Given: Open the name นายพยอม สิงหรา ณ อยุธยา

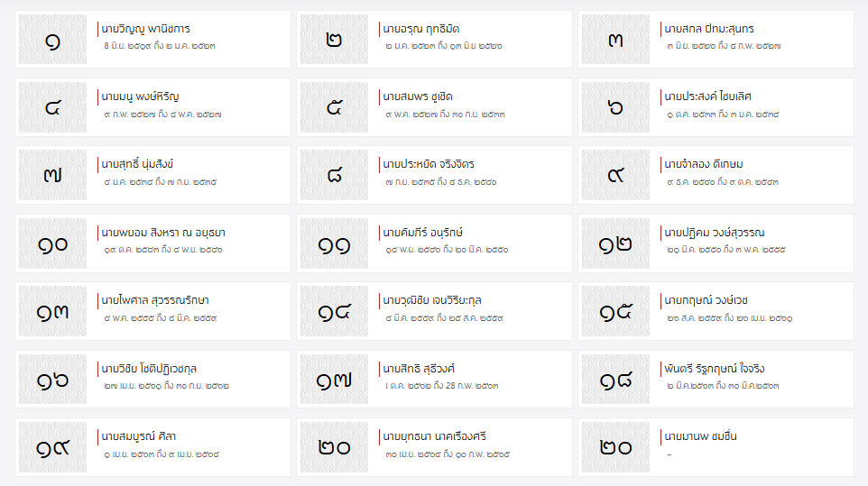Looking at the screenshot, I should point(162,233).
